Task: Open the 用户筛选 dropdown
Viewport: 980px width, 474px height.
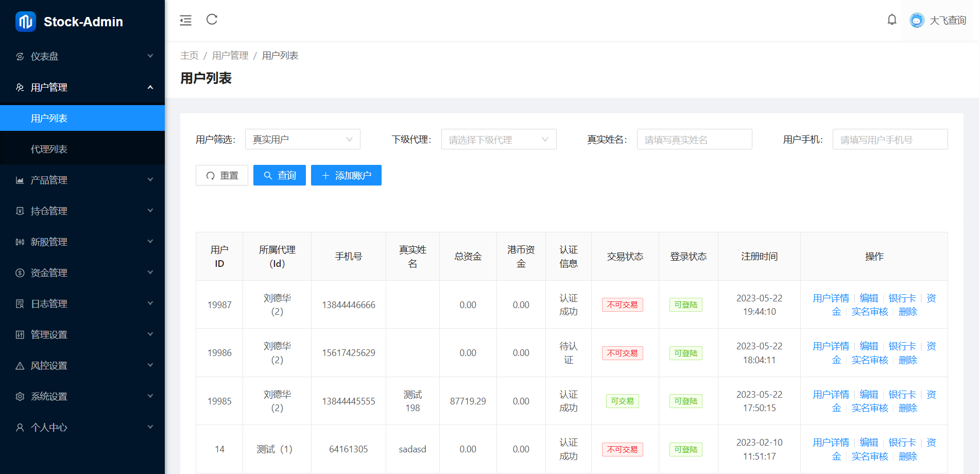Action: (302, 140)
